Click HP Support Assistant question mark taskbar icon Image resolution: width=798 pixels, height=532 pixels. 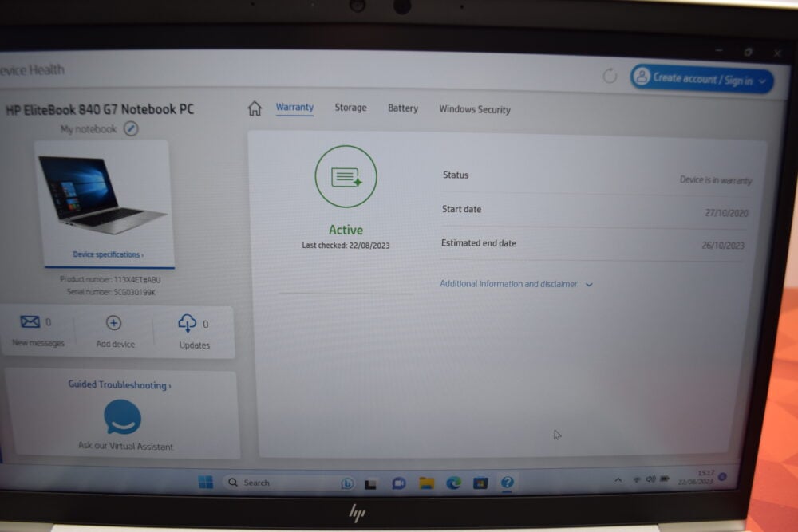click(507, 482)
